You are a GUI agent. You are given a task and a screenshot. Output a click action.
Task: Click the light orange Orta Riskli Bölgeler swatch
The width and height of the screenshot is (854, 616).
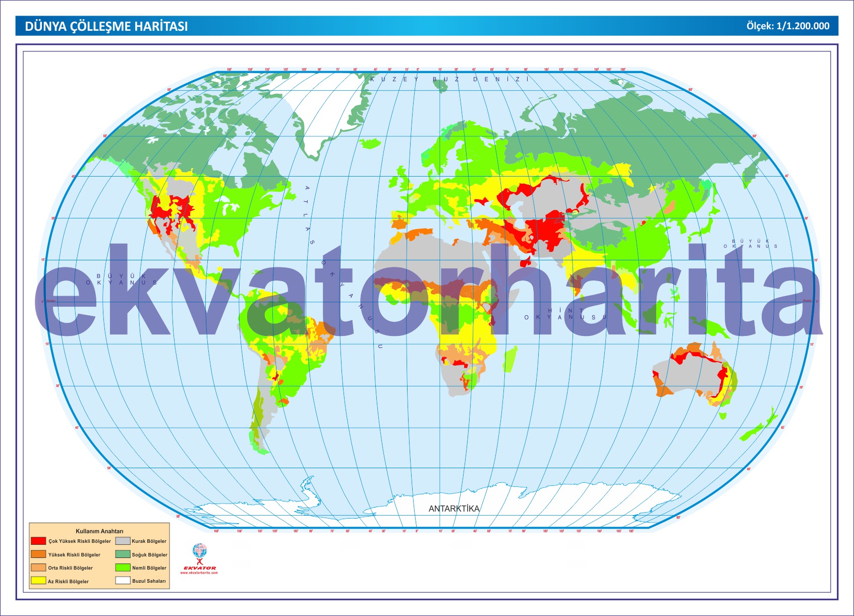tap(38, 568)
